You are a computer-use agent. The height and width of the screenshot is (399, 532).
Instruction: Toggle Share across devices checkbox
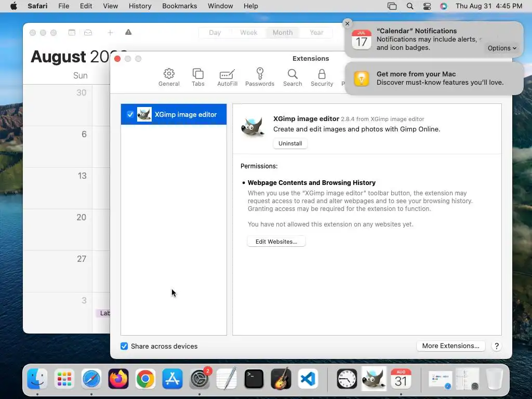(124, 346)
